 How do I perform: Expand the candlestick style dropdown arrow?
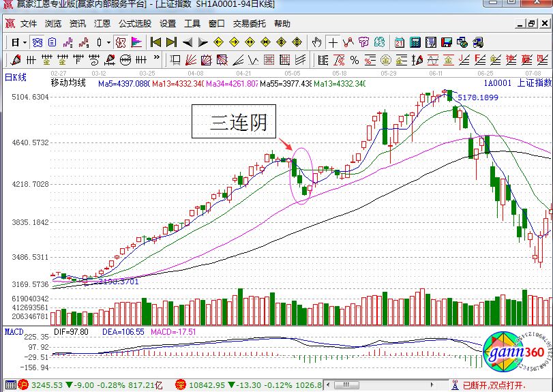[108, 42]
